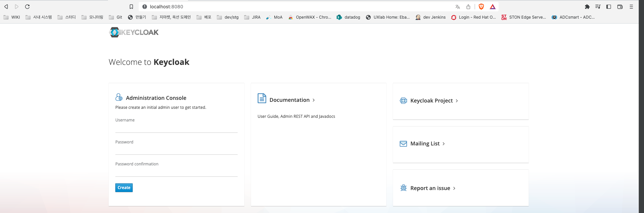Click the "Please create an initial admin user" text

[x=161, y=107]
